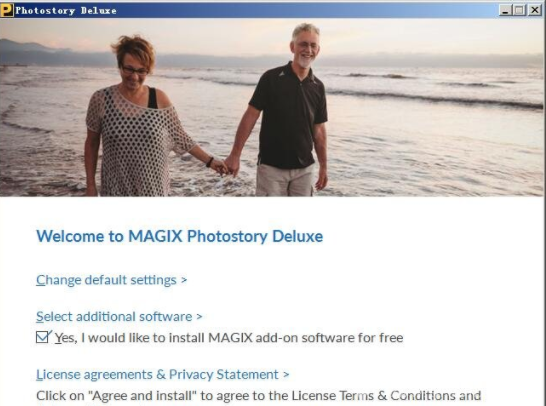546x406 pixels.
Task: Open License agreements & Privacy Statement link
Action: 157,374
